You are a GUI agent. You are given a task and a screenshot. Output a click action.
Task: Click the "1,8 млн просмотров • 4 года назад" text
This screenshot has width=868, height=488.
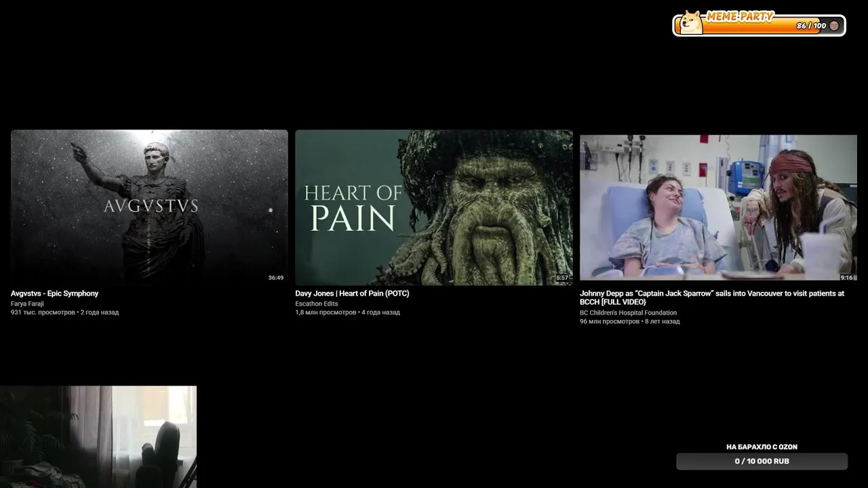347,312
